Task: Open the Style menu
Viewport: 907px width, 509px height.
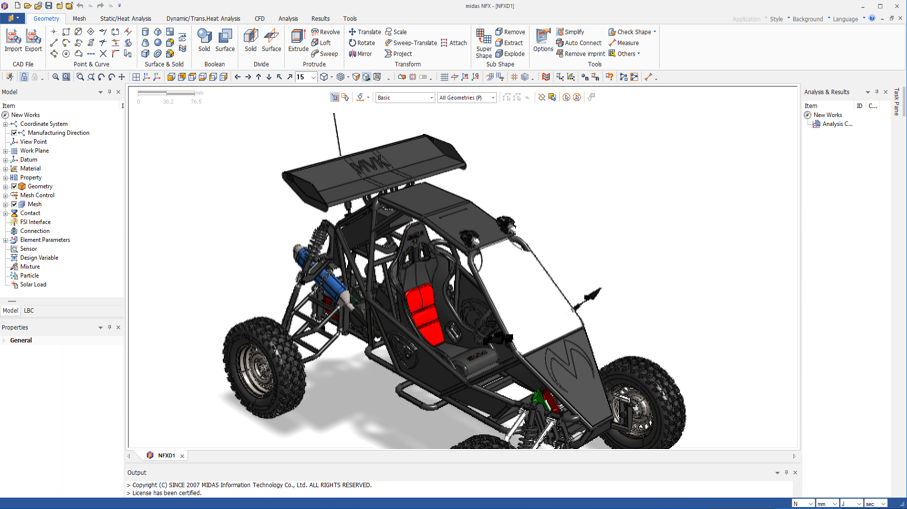Action: coord(776,19)
